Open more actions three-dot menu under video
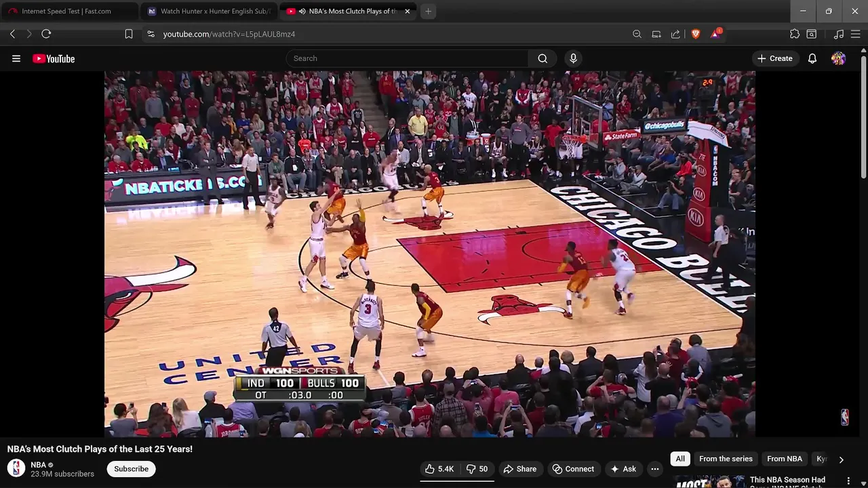The height and width of the screenshot is (488, 868). [655, 469]
